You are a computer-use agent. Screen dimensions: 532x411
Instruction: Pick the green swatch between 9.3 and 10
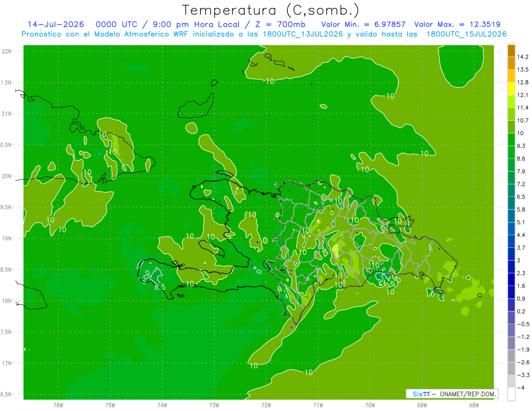tap(511, 140)
